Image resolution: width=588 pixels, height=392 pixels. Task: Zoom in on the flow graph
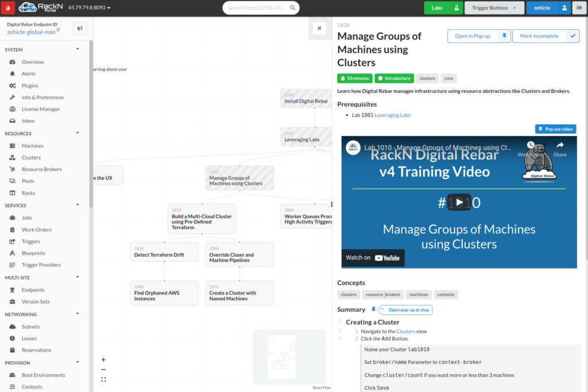click(x=103, y=360)
